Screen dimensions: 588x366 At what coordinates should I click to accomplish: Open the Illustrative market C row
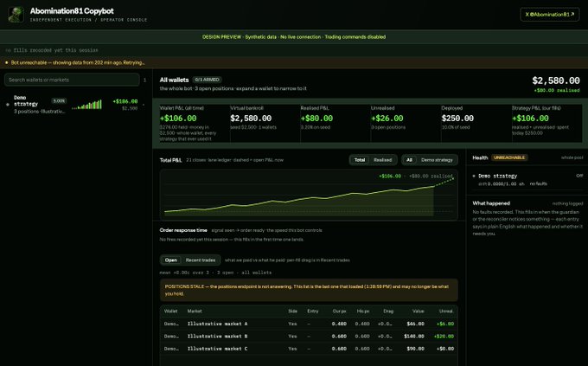[309, 349]
